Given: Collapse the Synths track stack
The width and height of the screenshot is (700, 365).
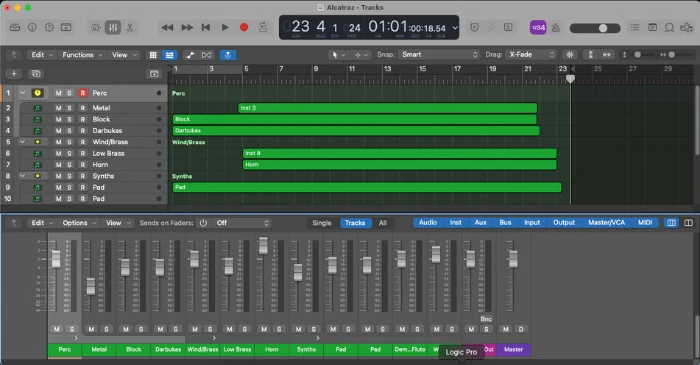Looking at the screenshot, I should click(x=22, y=176).
